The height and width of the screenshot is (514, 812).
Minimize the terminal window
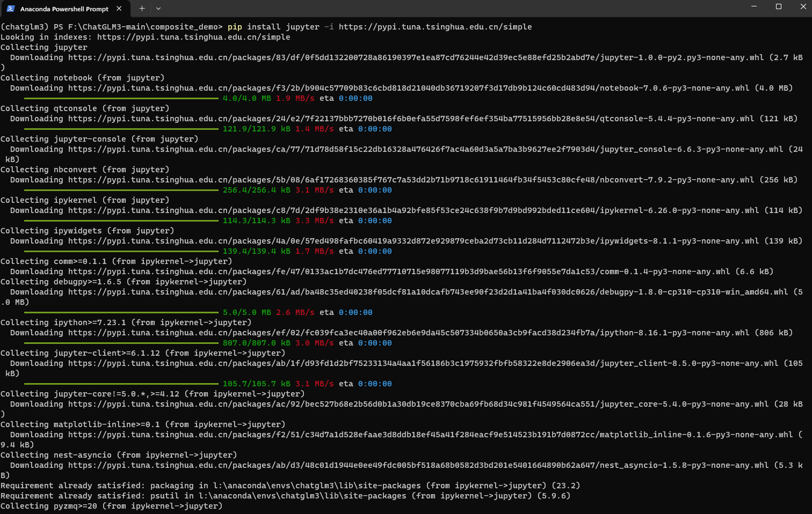click(x=754, y=7)
